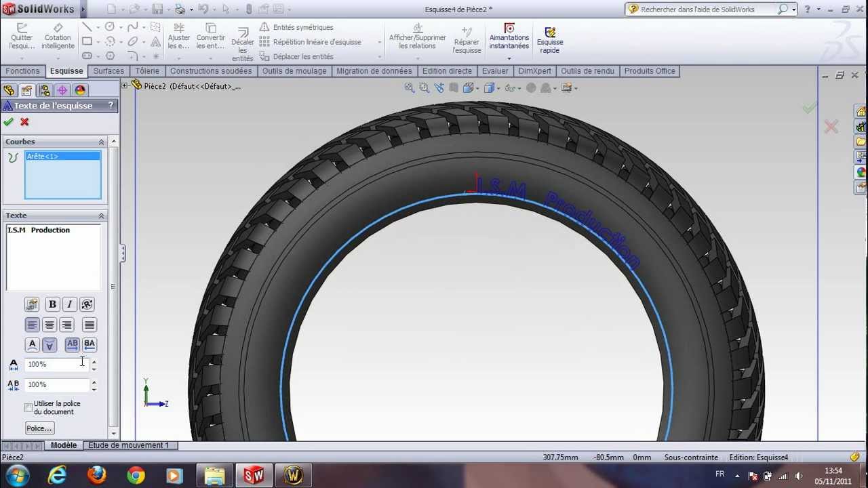Expand Afficher/Supprimer les relations dropdown
The height and width of the screenshot is (488, 868).
(418, 58)
